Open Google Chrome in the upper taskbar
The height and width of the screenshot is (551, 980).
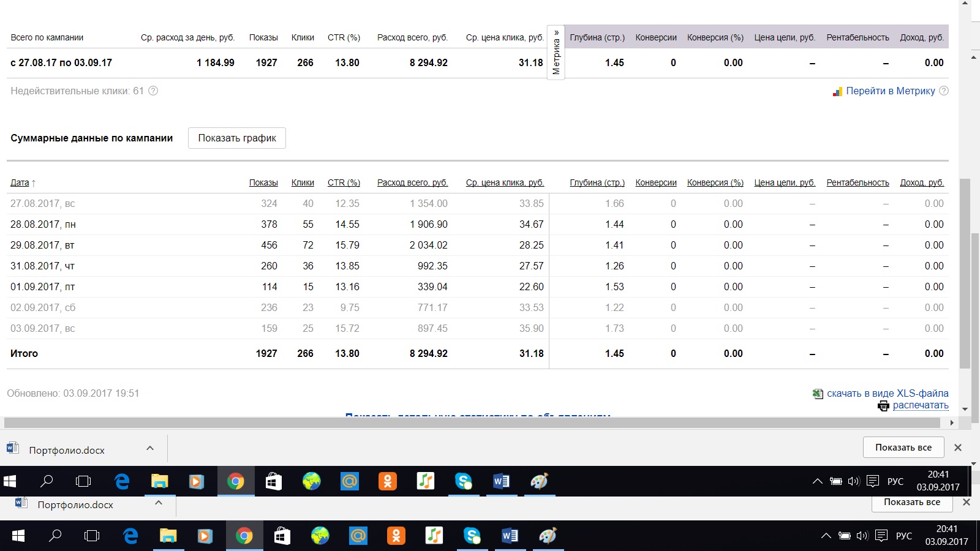click(x=236, y=481)
